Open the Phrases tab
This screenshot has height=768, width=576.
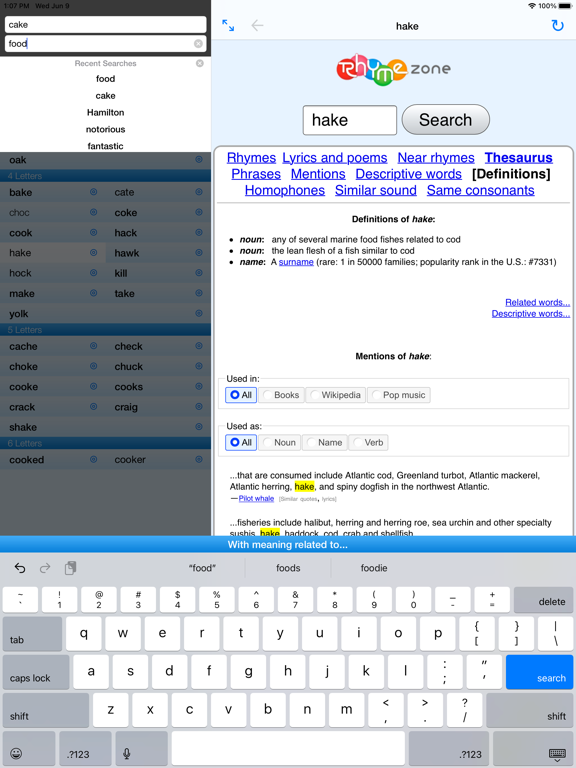[256, 174]
